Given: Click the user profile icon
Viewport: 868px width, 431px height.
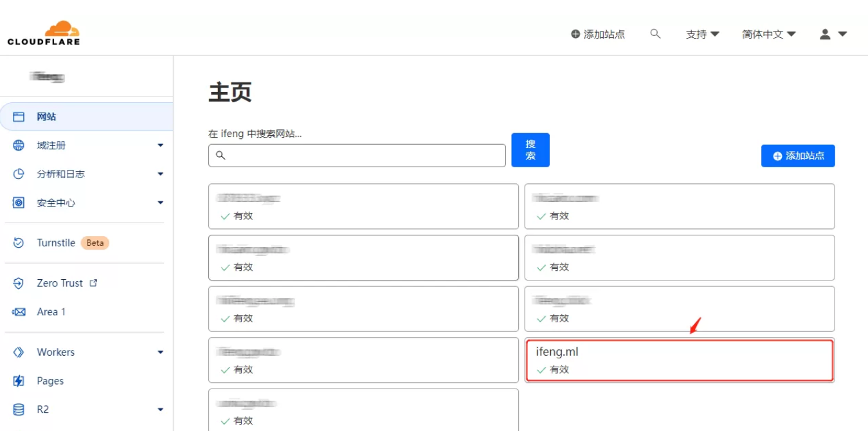Looking at the screenshot, I should (x=825, y=34).
